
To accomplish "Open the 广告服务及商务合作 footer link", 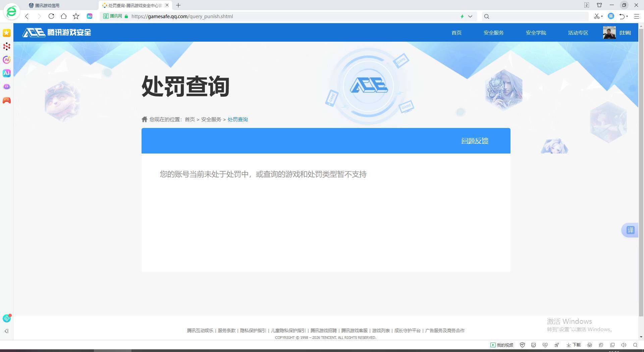I will point(445,331).
